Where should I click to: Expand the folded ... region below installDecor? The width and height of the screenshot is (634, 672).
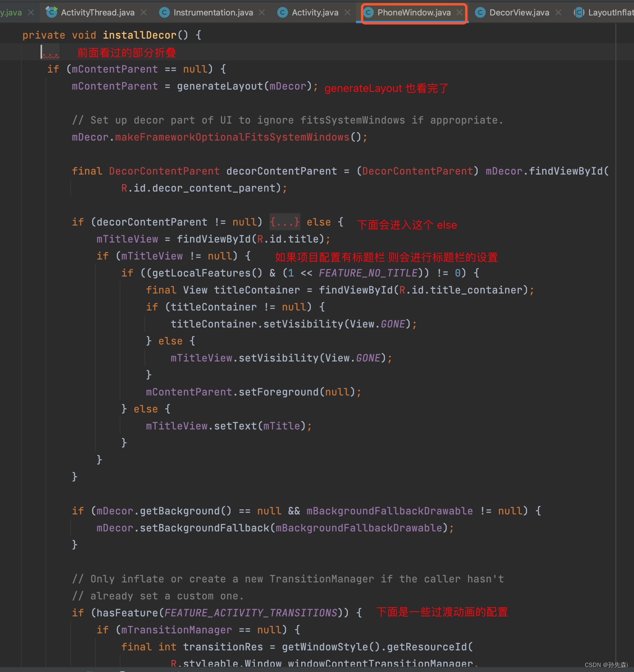pos(51,52)
